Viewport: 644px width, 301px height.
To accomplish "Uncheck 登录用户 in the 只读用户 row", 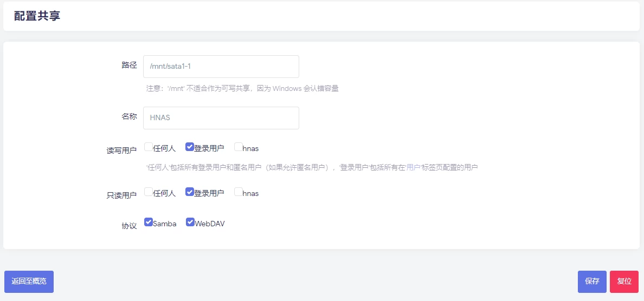I will click(189, 192).
